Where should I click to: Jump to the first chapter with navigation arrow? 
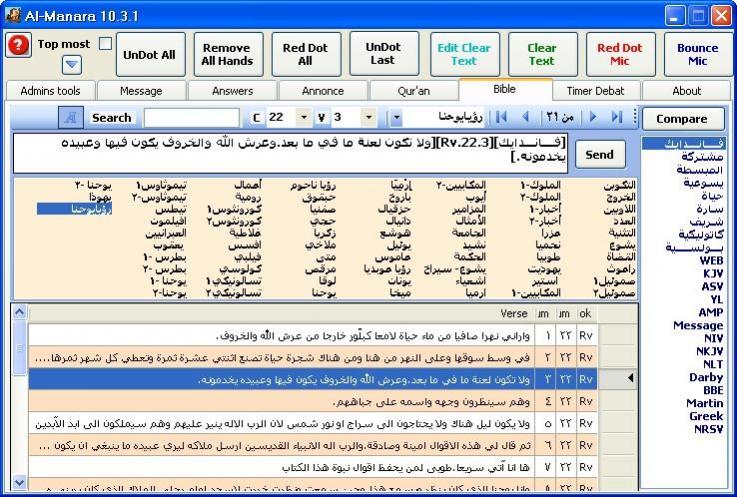coord(501,117)
